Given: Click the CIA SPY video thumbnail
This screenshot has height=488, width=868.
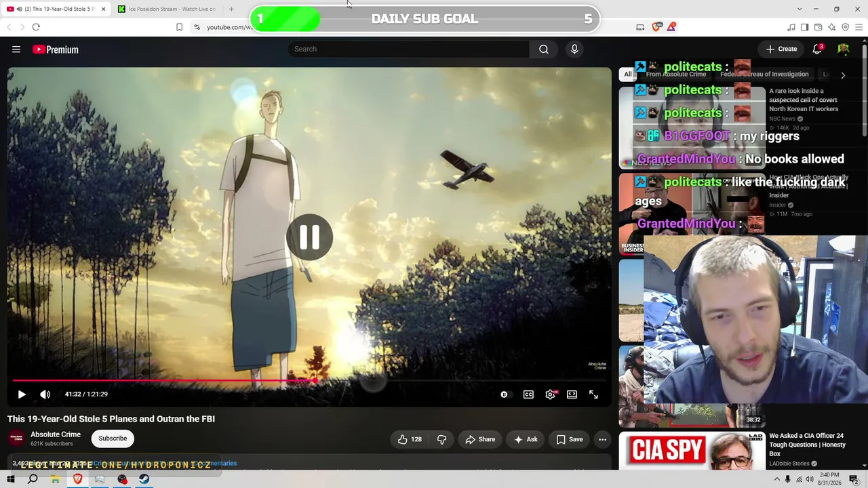Looking at the screenshot, I should coord(692,450).
